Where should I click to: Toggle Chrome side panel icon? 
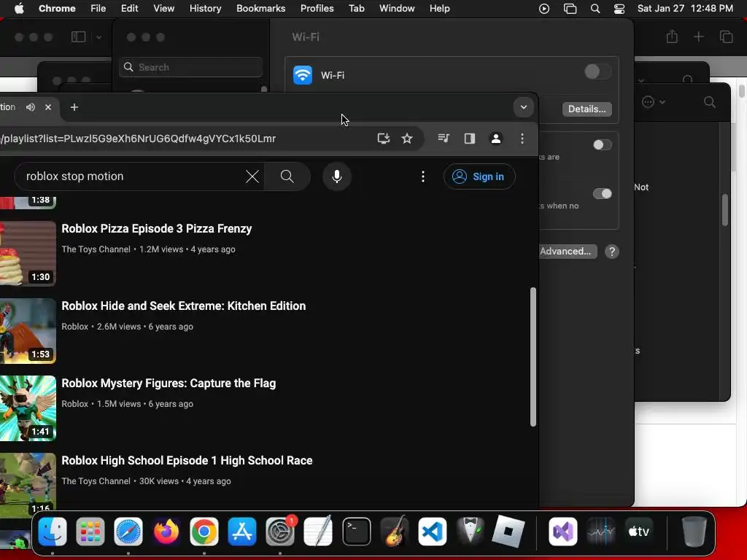(470, 139)
